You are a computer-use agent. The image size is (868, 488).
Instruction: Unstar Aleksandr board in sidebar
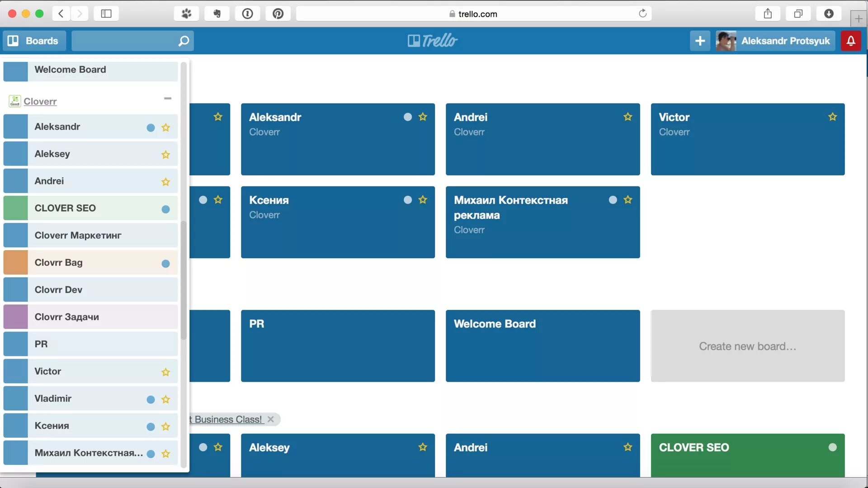tap(166, 128)
